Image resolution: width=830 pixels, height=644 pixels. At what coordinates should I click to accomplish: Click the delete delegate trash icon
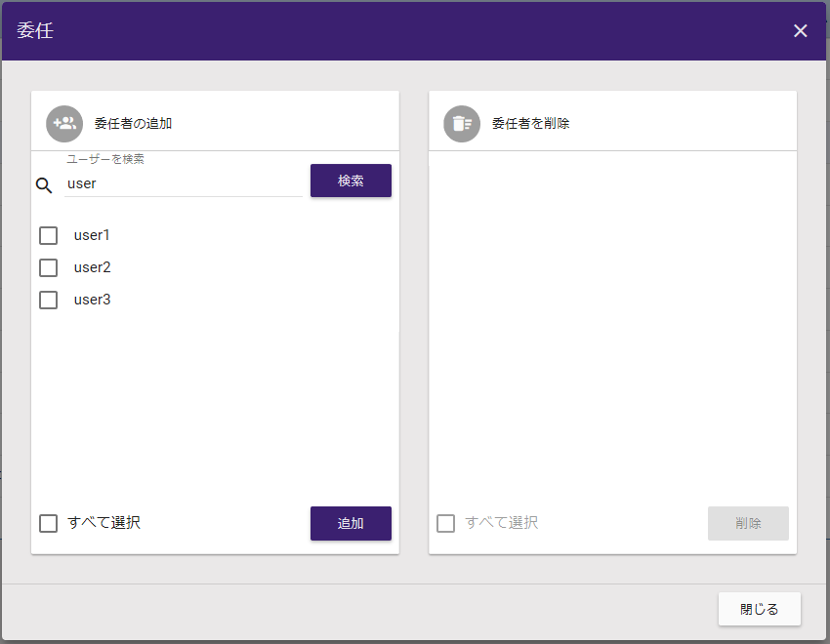pyautogui.click(x=462, y=124)
